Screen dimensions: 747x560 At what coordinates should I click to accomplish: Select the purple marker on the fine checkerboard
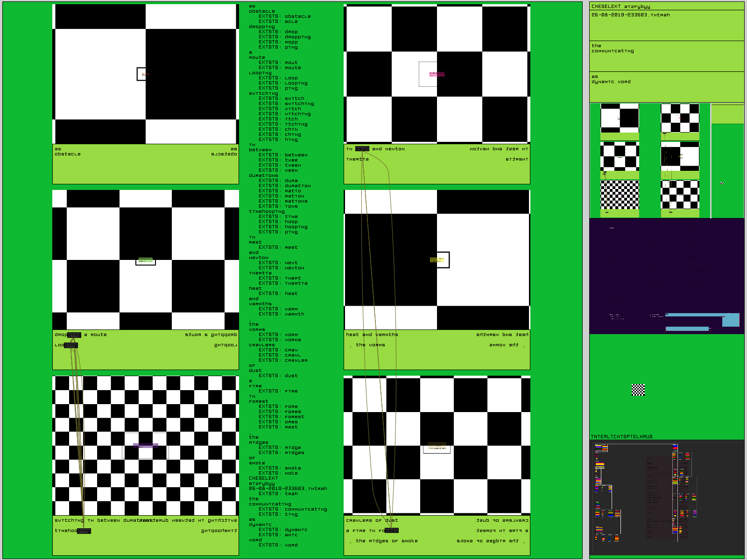(x=146, y=446)
